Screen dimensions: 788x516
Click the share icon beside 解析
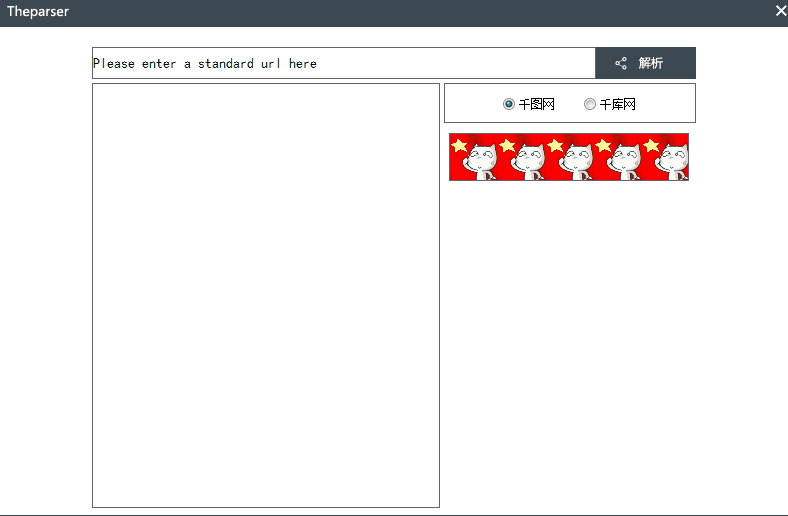621,63
